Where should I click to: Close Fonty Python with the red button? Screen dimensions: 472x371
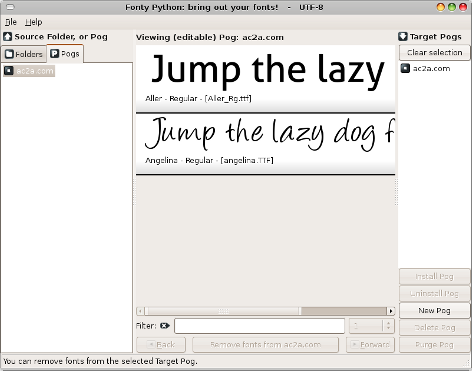click(x=463, y=7)
